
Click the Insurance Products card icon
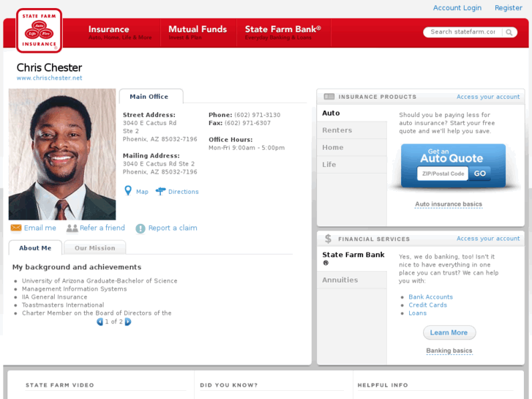(x=329, y=97)
